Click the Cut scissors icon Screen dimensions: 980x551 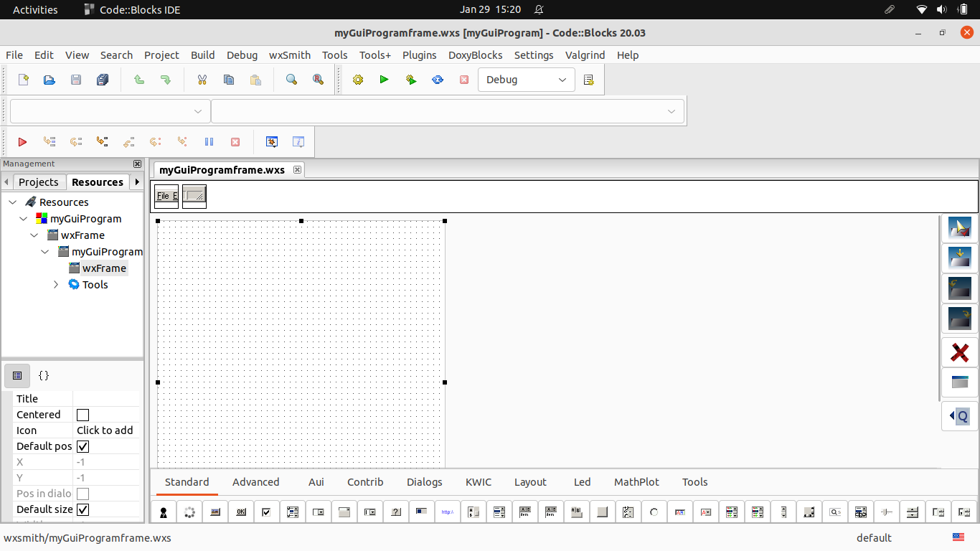(202, 80)
